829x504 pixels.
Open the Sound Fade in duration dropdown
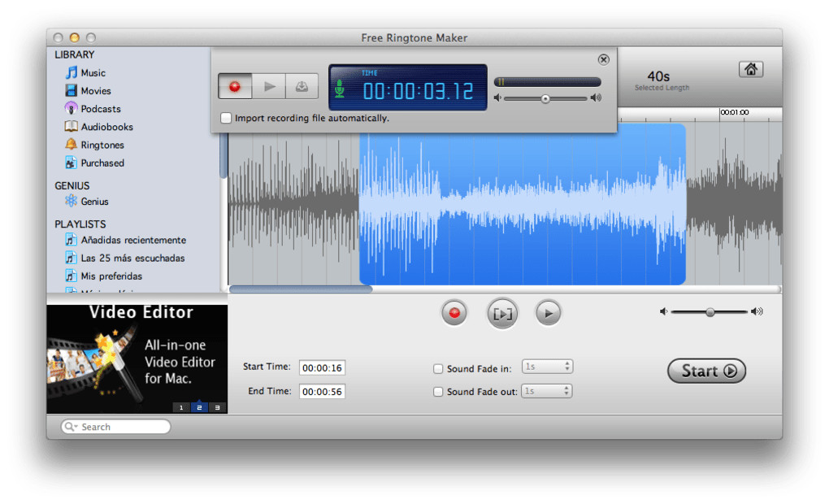click(x=547, y=367)
